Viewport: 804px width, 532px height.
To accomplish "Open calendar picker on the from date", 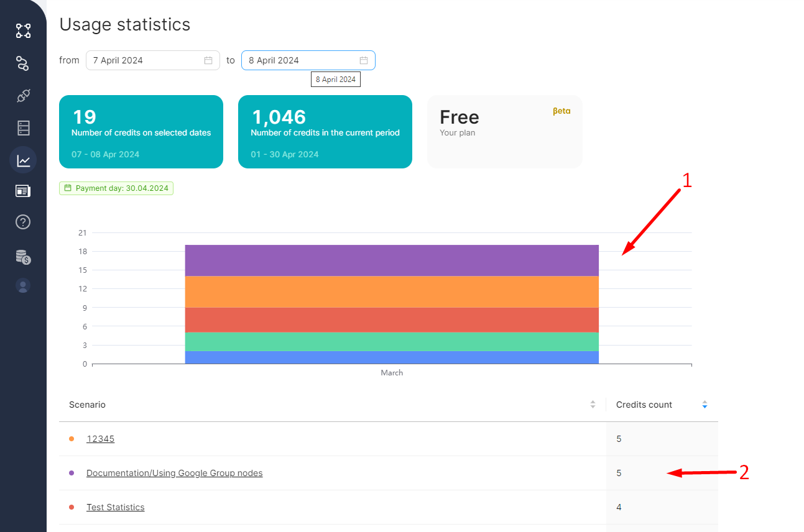I will (x=208, y=60).
